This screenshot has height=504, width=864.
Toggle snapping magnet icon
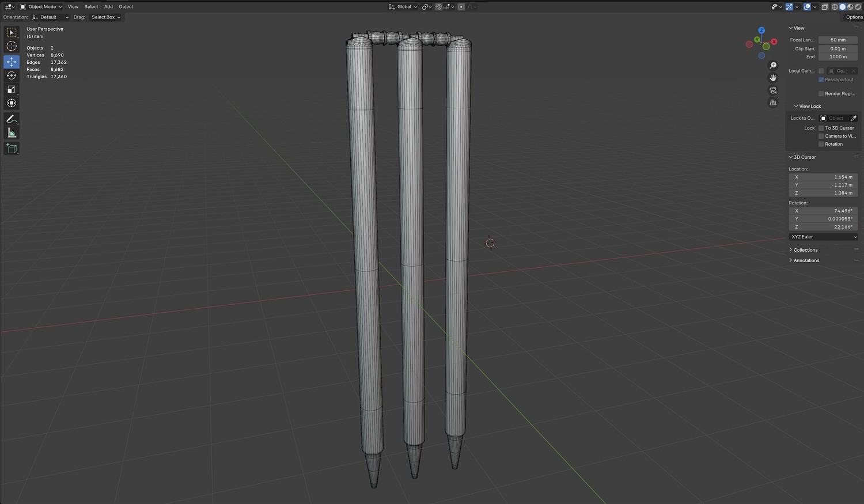pos(439,7)
